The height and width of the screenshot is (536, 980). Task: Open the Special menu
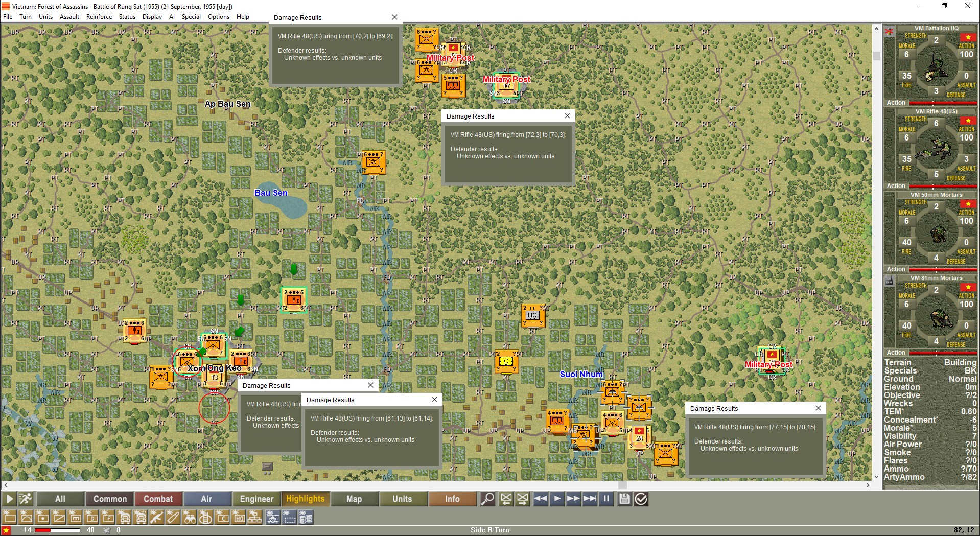tap(191, 17)
